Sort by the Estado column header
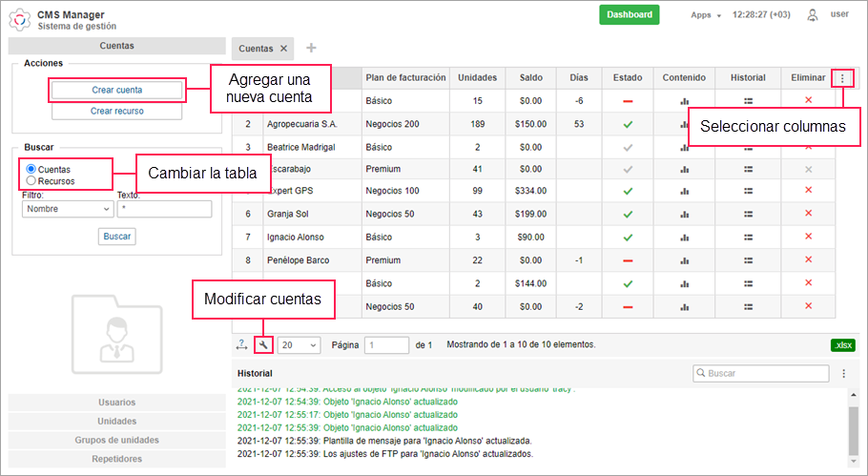This screenshot has height=476, width=868. coord(628,78)
